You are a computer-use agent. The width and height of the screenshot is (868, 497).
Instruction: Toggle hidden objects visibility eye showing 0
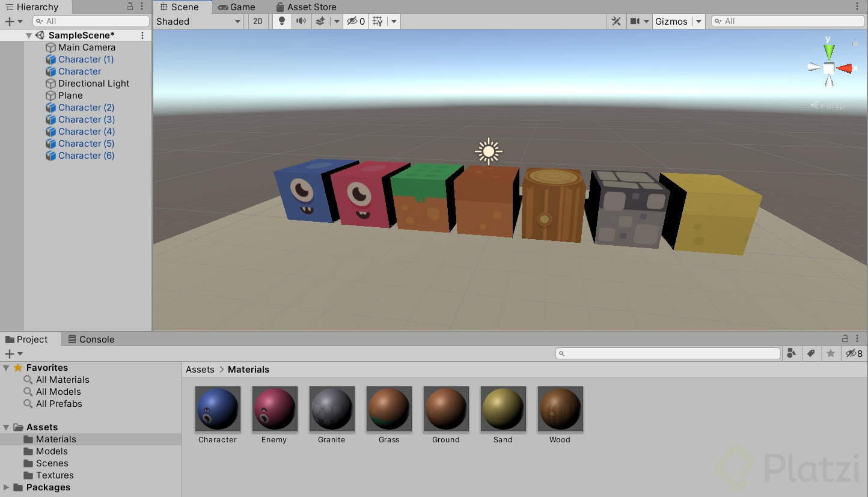tap(356, 21)
